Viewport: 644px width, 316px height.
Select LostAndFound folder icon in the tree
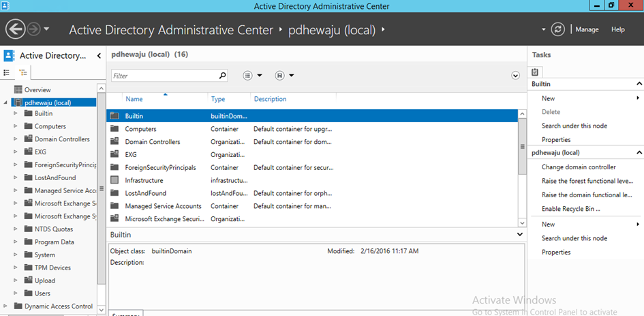[x=29, y=177]
